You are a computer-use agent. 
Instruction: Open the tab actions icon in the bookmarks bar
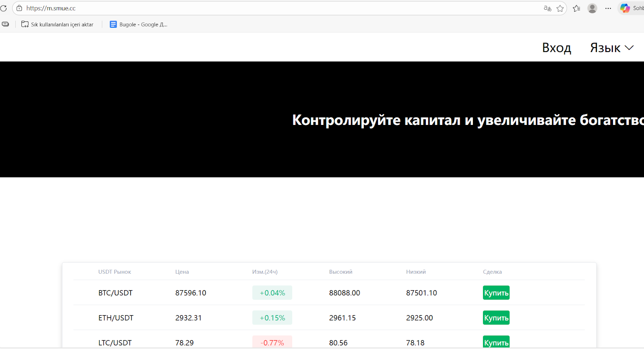pos(5,24)
